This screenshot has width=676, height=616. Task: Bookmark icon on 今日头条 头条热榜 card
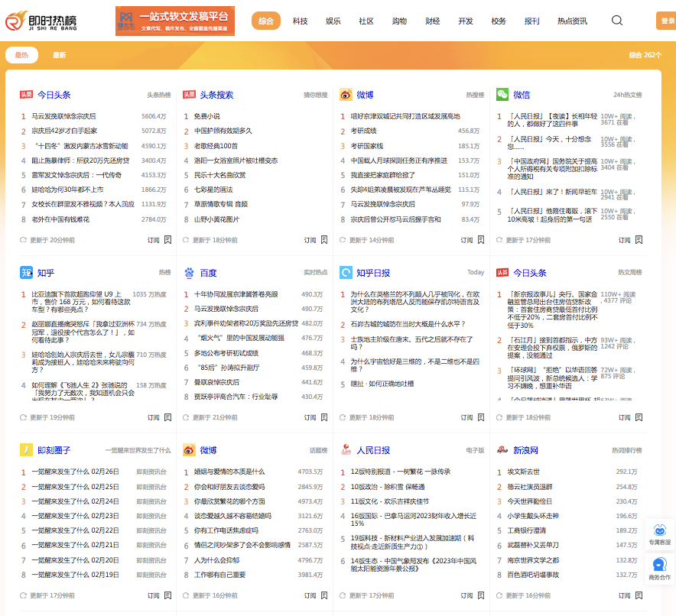(167, 240)
